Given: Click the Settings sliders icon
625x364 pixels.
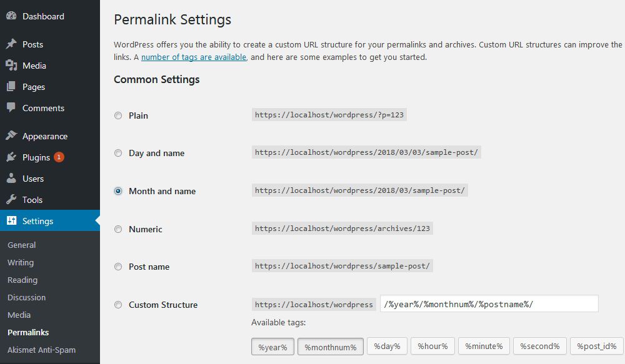Looking at the screenshot, I should click(11, 220).
